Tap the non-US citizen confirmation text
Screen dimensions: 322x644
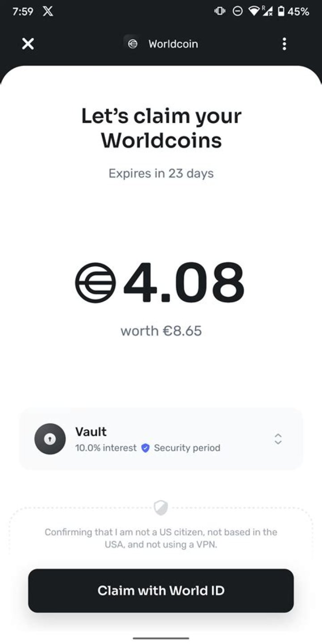pos(161,538)
